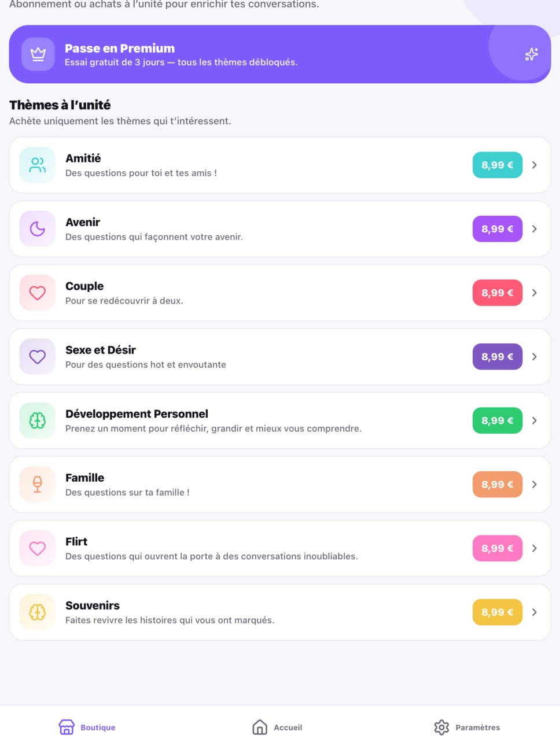Buy Avenir theme for 8,99 €
The image size is (560, 746).
point(498,229)
